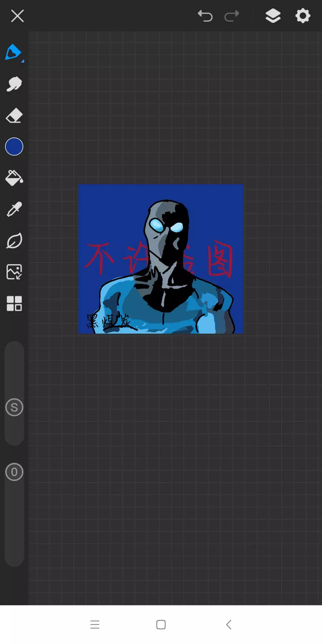Undo the last stroke
Viewport: 322px width, 644px height.
point(205,16)
